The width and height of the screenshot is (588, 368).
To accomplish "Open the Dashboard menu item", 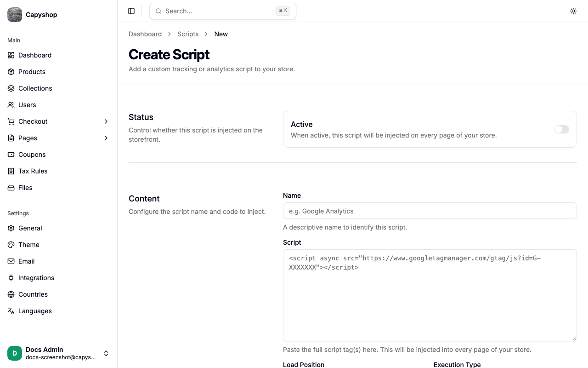I will tap(59, 55).
